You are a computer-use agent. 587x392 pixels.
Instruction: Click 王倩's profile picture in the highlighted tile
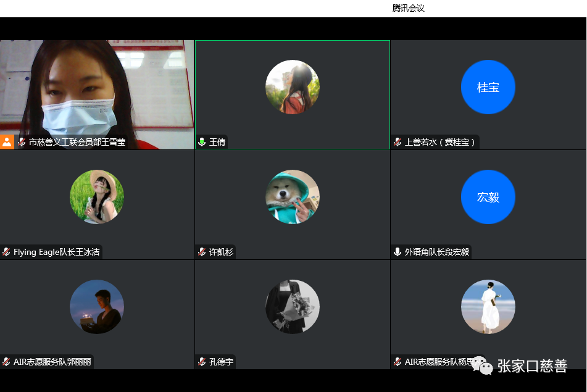click(292, 87)
